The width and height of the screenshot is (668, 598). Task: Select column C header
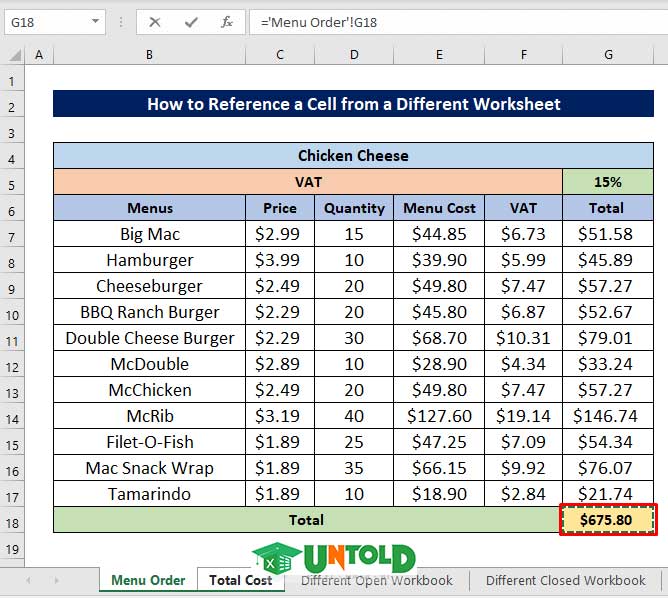(x=279, y=55)
